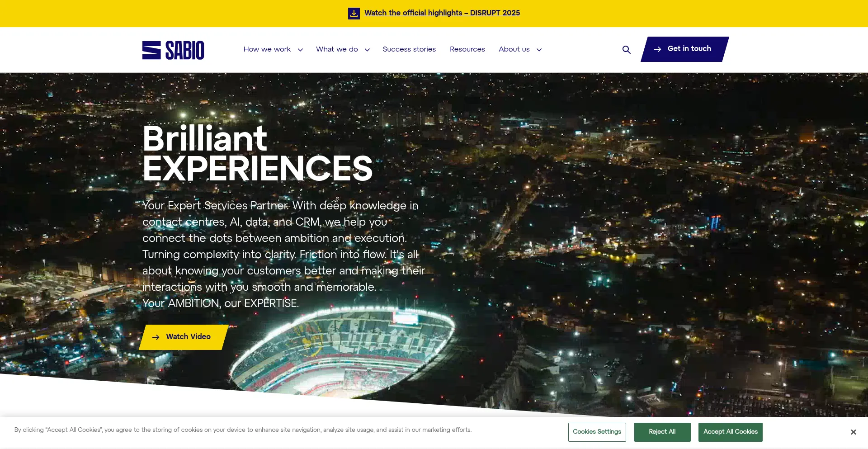Image resolution: width=868 pixels, height=449 pixels.
Task: Open Cookies Settings
Action: coord(597,432)
